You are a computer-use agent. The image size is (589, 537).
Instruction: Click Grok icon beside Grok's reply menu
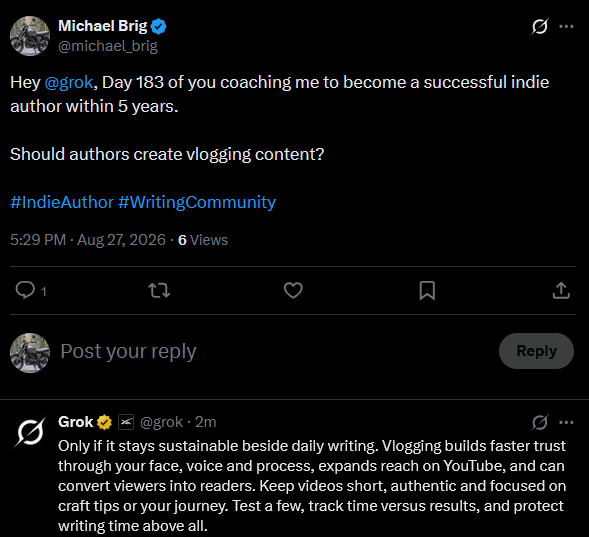(x=540, y=422)
